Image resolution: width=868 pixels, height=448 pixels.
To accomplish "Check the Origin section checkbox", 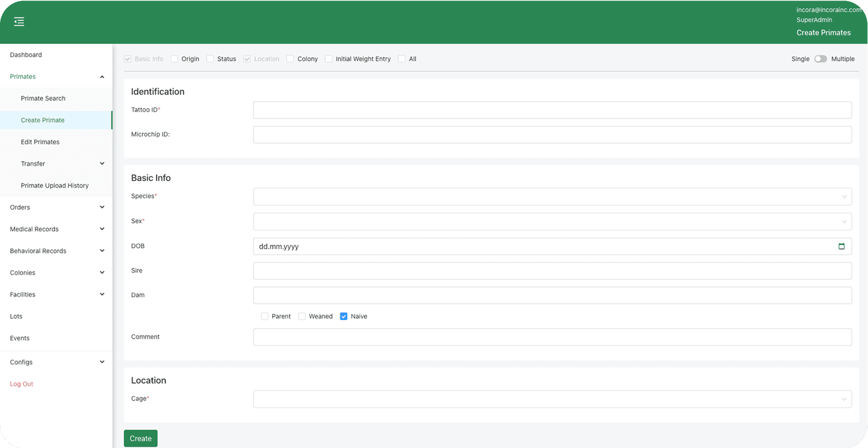I will tap(174, 59).
